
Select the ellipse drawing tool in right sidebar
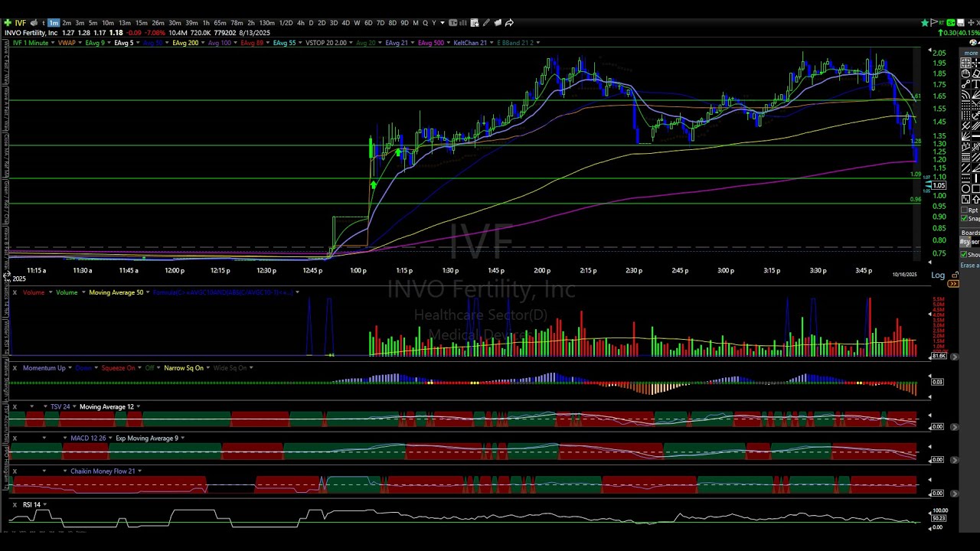pyautogui.click(x=965, y=188)
